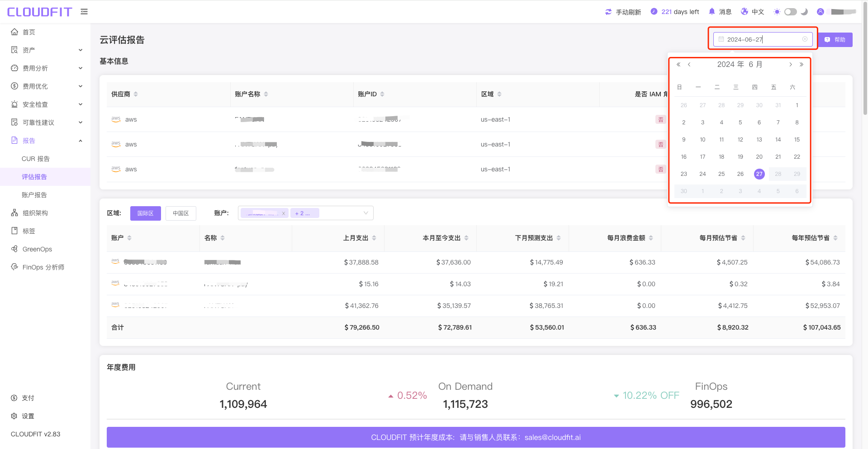Expand the 资产 menu
The width and height of the screenshot is (868, 449).
pos(45,50)
